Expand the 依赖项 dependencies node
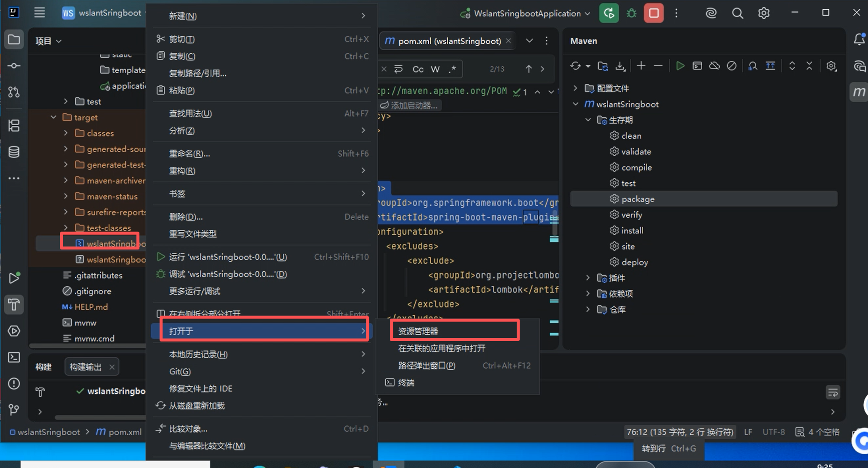The image size is (868, 468). click(x=588, y=293)
